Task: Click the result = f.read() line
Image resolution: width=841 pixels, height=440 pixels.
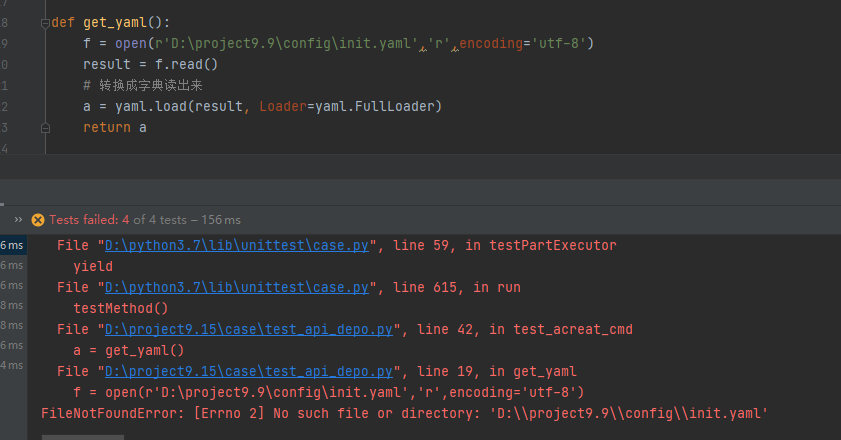Action: click(x=150, y=64)
